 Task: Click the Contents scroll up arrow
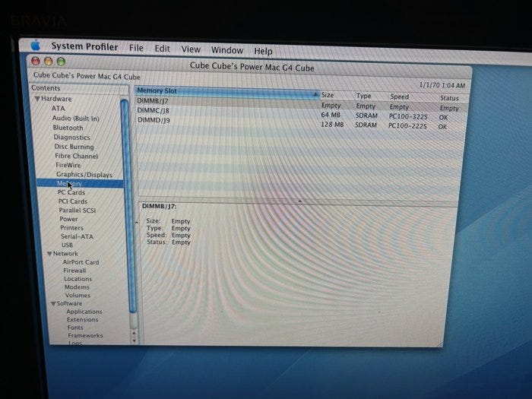(x=134, y=333)
